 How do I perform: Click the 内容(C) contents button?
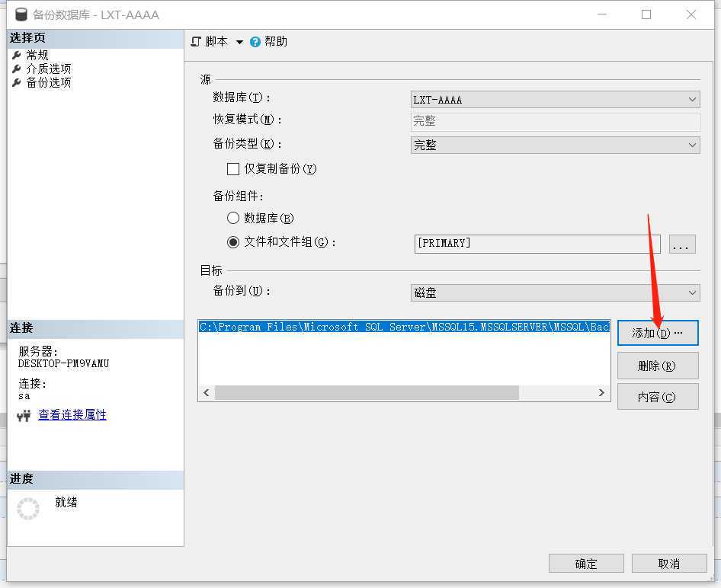coord(658,397)
